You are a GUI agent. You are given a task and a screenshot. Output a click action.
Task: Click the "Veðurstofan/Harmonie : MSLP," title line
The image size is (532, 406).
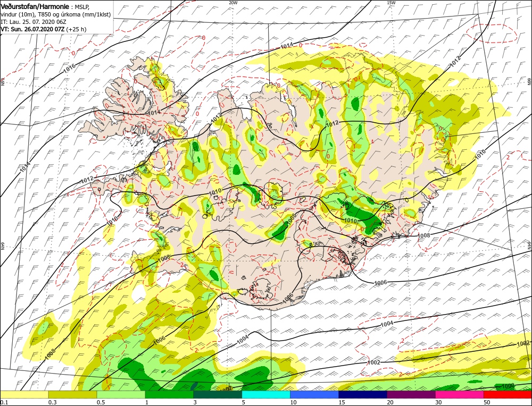(46, 6)
